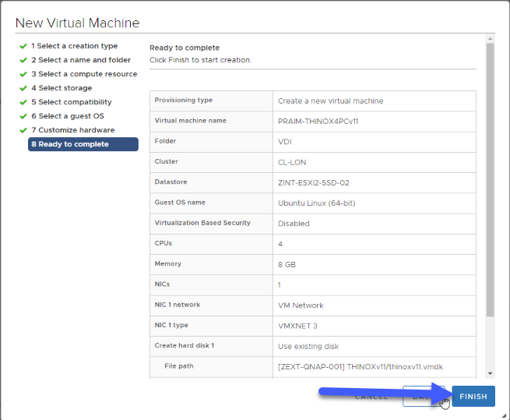Click the VM Network value

pos(301,305)
